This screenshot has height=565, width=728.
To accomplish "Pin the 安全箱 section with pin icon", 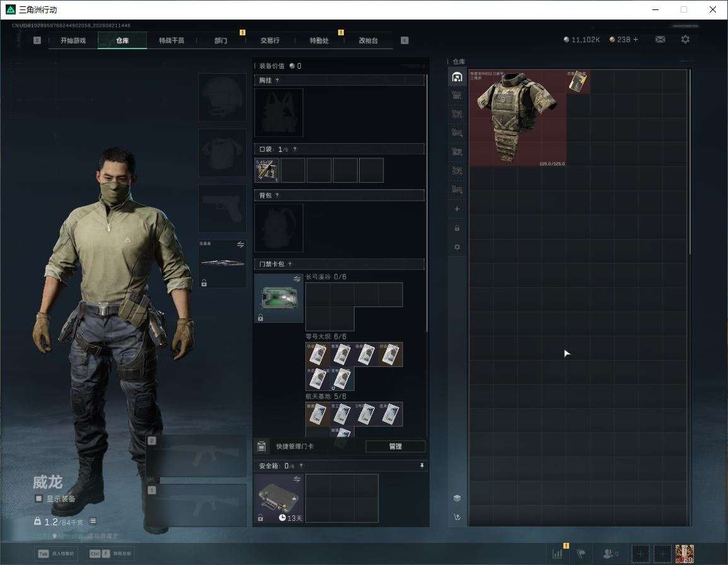I will pos(421,465).
